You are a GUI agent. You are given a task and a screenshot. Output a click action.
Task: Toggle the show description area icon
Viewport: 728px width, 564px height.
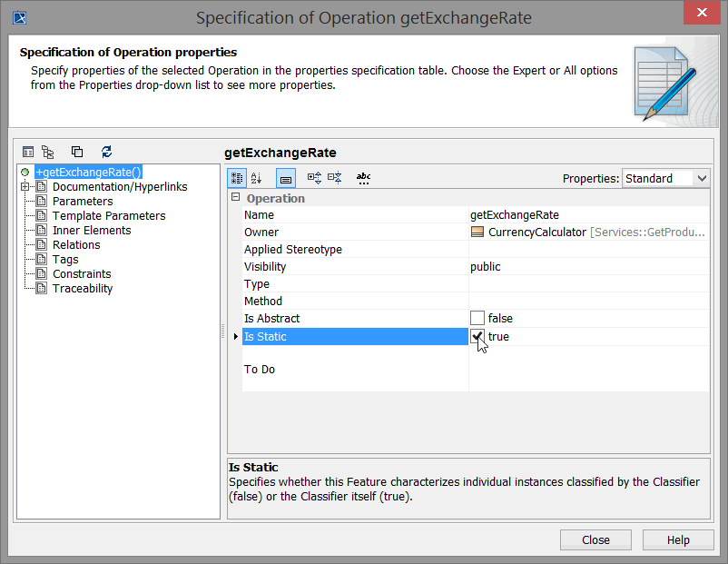tap(285, 178)
